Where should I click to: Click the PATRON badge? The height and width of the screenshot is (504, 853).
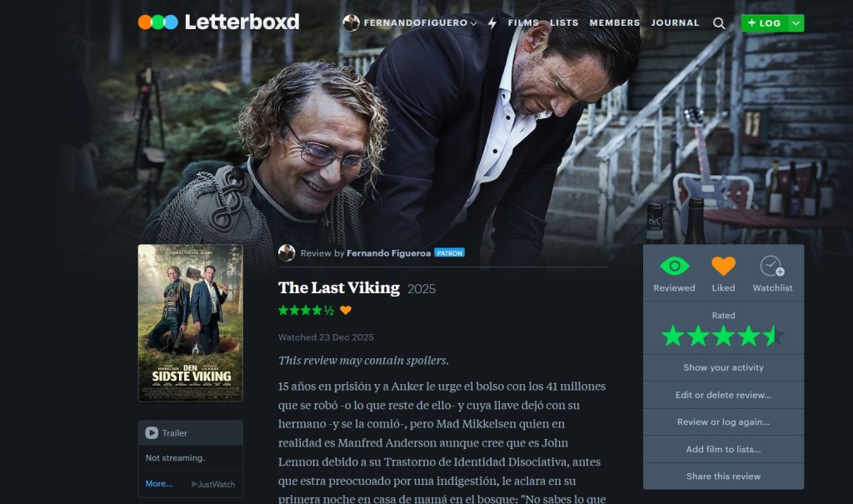(x=449, y=253)
